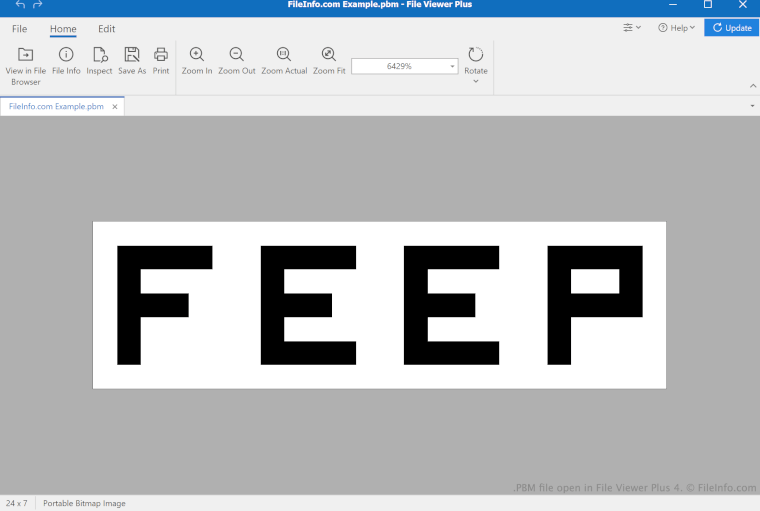
Task: Switch to the Edit ribbon tab
Action: (106, 29)
